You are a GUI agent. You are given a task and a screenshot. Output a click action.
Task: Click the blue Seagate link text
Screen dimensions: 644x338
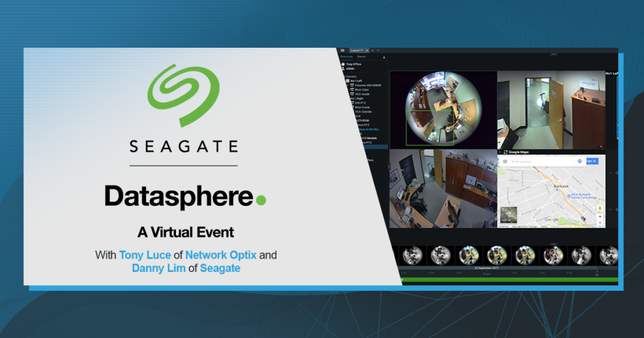tap(220, 268)
